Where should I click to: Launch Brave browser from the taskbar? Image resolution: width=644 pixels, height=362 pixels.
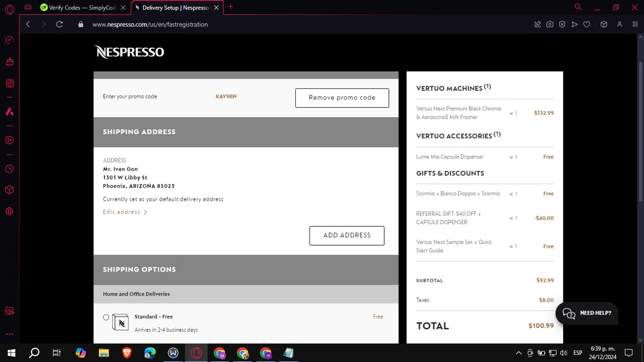click(x=127, y=353)
